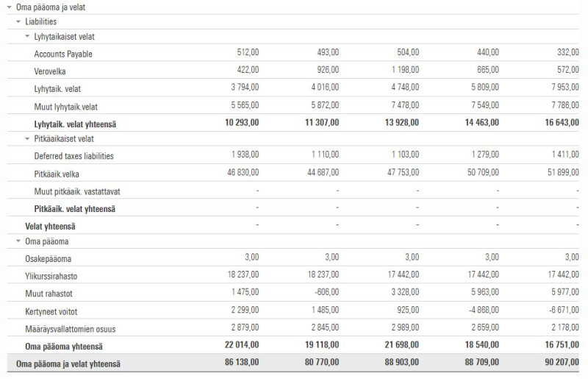Select the Osakepääoma row label

click(x=48, y=259)
